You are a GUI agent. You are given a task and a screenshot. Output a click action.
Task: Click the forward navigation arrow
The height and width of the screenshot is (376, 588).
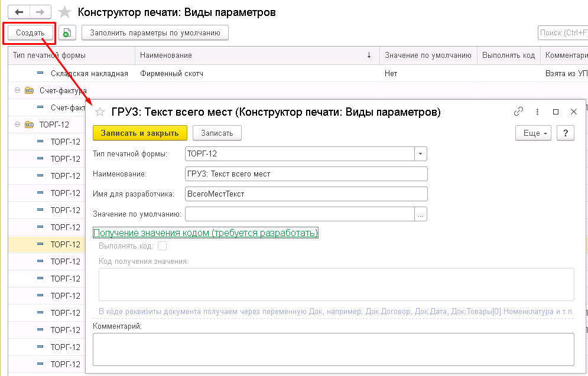(x=40, y=12)
